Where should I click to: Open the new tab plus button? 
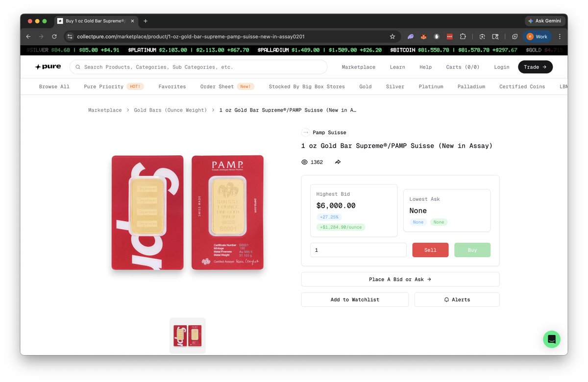[x=146, y=21]
